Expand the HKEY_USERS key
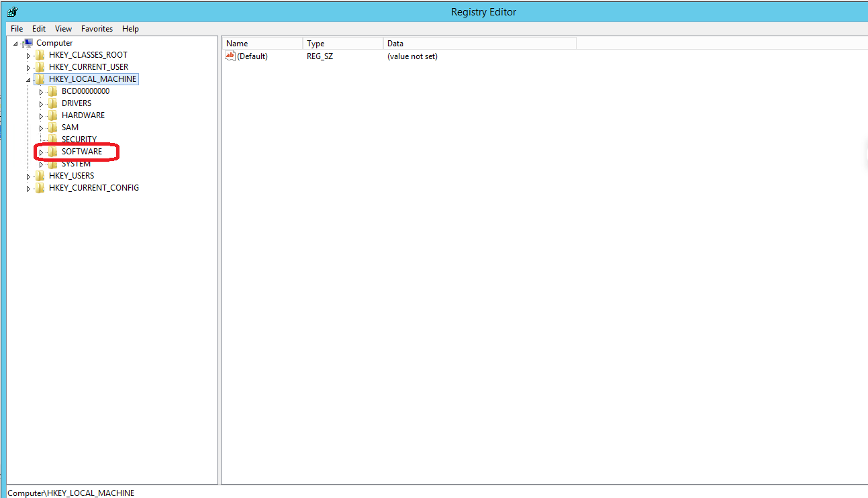 click(x=28, y=175)
